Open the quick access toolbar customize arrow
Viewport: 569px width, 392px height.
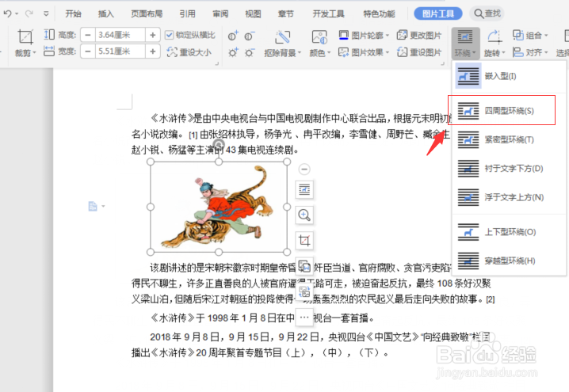pos(46,13)
